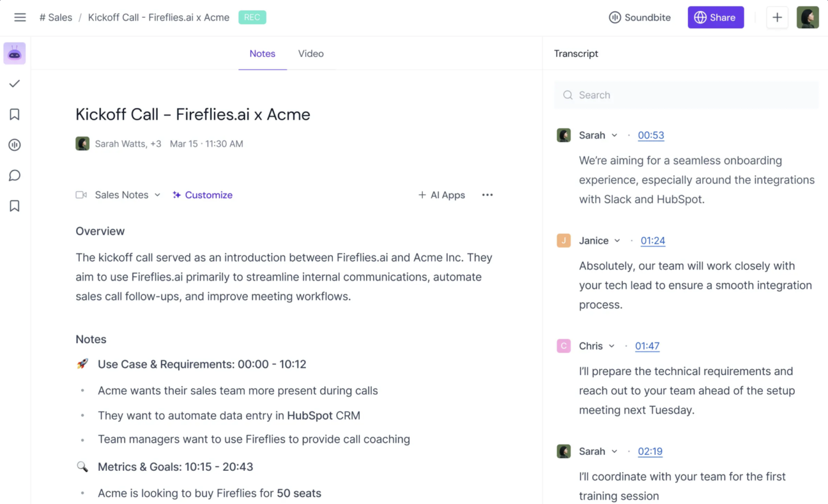
Task: Open the user profile avatar in header
Action: click(808, 17)
